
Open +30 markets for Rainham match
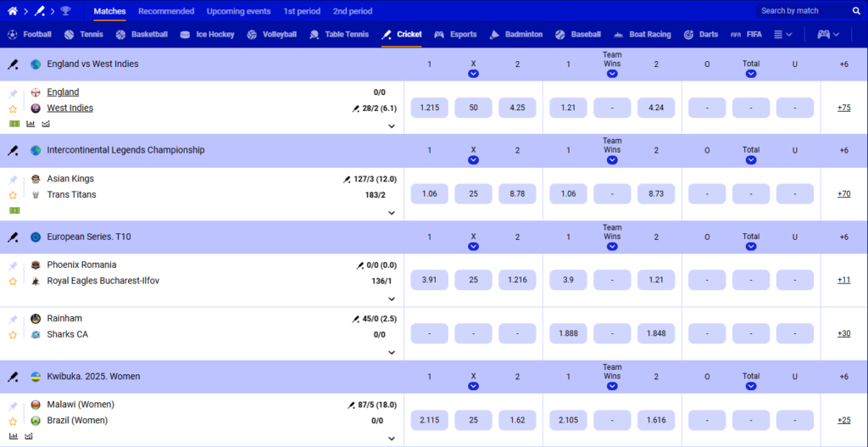coord(843,333)
